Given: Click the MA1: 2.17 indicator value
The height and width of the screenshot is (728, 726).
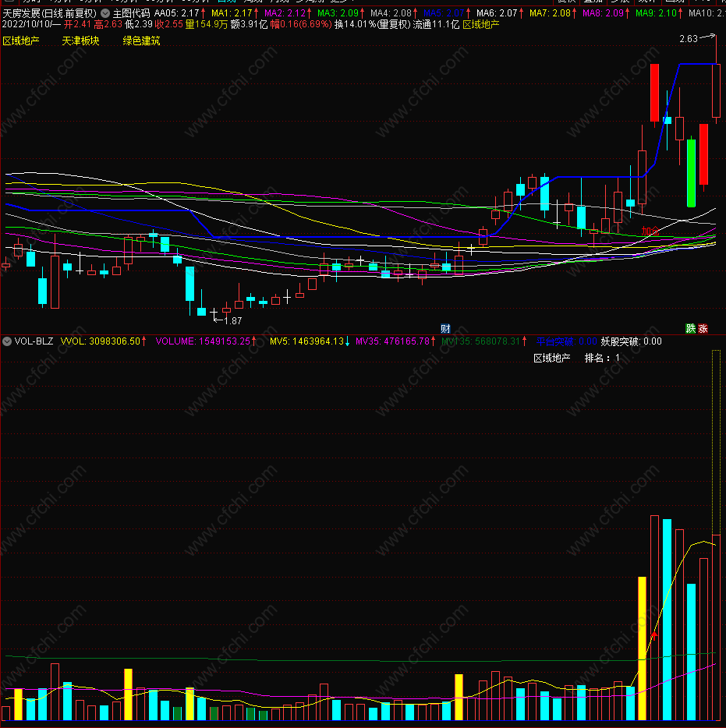Looking at the screenshot, I should [x=232, y=13].
